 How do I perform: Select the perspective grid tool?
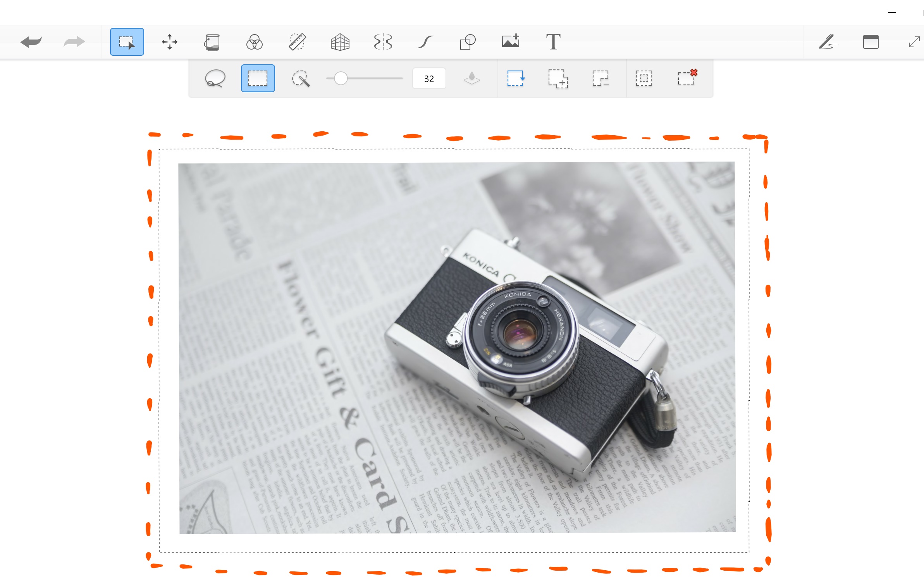click(340, 42)
